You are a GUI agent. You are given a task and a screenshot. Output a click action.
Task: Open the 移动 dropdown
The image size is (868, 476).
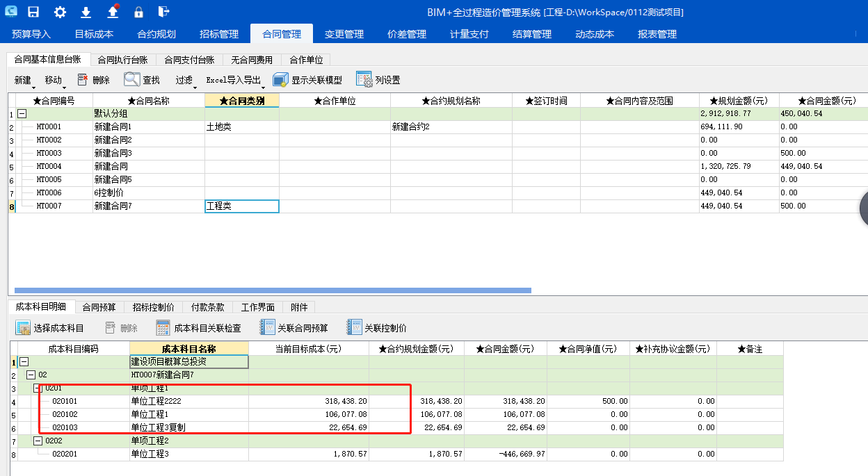54,81
